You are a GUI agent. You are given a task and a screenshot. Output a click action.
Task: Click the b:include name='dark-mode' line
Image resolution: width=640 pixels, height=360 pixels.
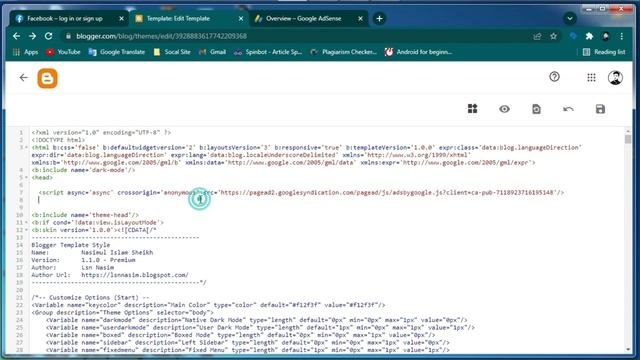[83, 170]
